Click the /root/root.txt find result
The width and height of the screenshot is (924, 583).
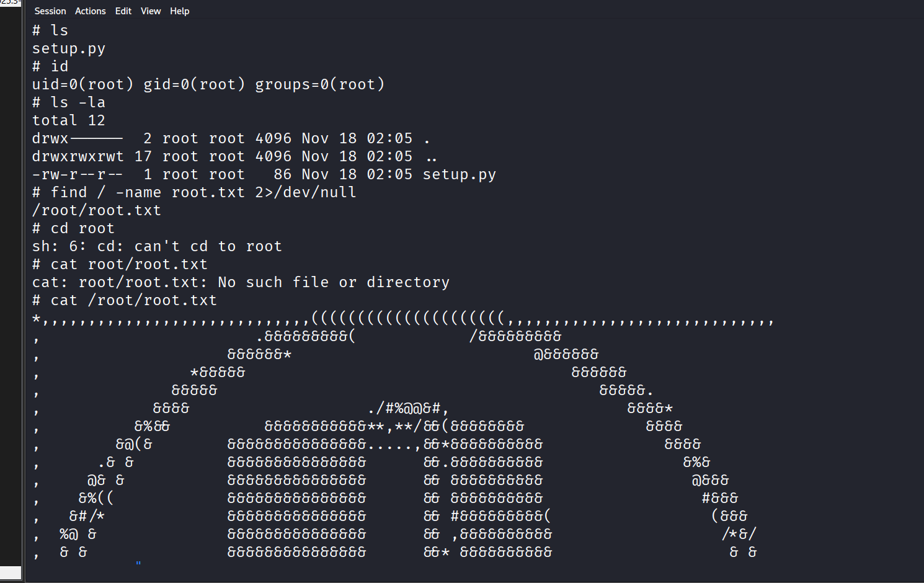pos(97,210)
